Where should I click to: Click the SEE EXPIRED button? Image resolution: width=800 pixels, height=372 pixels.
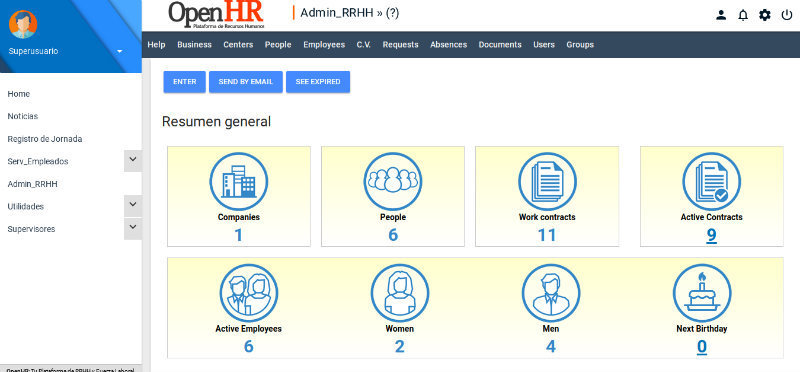(318, 82)
